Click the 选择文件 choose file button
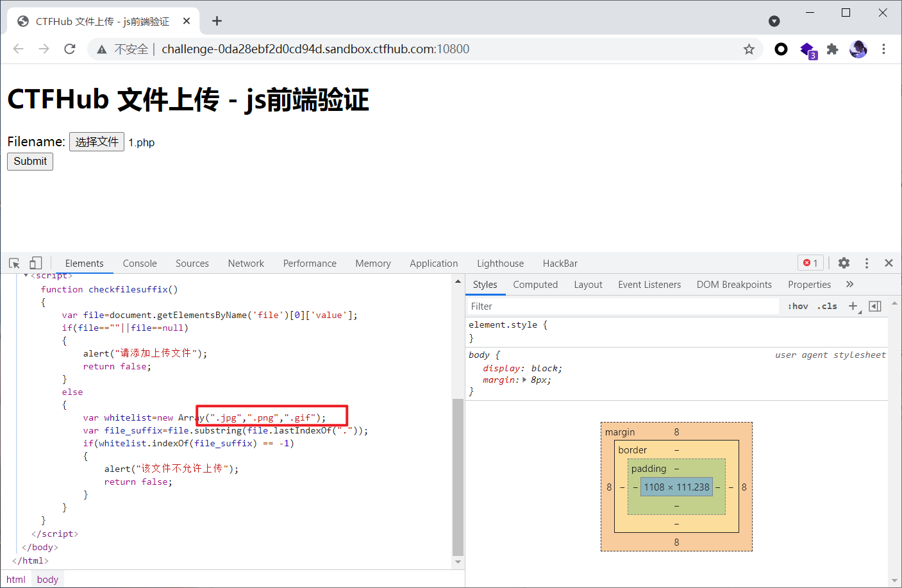The width and height of the screenshot is (902, 588). pos(97,142)
